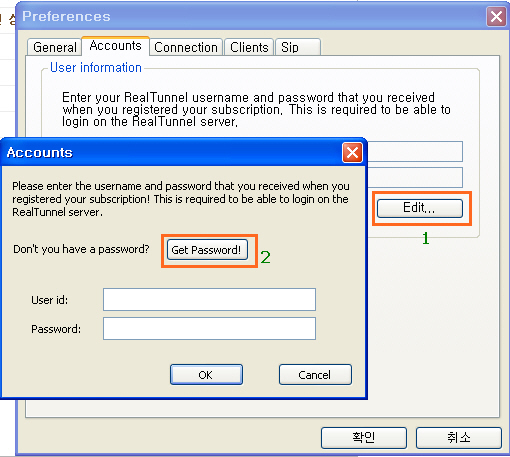
Task: Click the Edit... button
Action: [420, 208]
